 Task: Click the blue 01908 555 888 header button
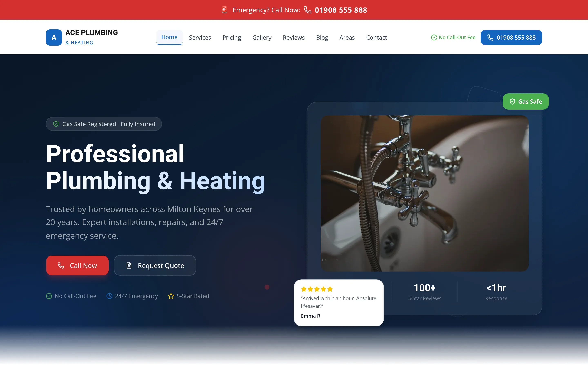(x=511, y=37)
